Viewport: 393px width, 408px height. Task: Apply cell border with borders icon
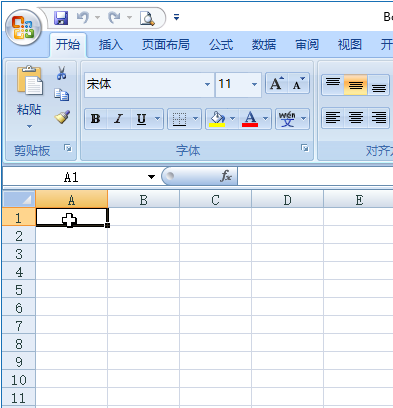[179, 118]
